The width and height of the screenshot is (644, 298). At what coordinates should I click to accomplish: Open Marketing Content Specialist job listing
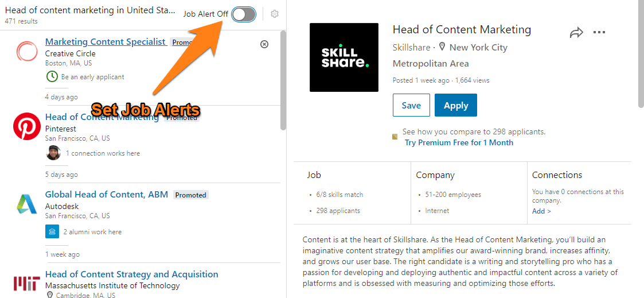coord(106,42)
